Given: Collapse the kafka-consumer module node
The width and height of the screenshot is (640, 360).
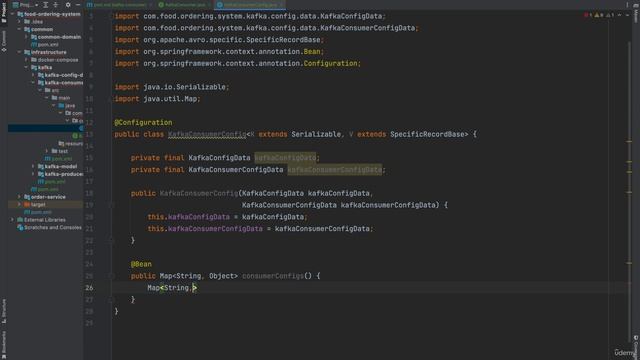Looking at the screenshot, I should (x=33, y=82).
